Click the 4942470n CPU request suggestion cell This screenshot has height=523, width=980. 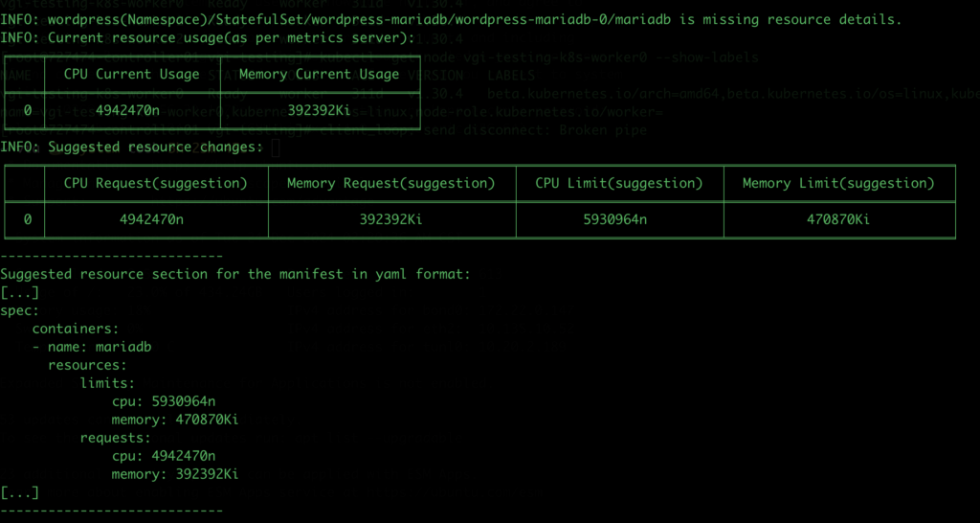(x=156, y=219)
